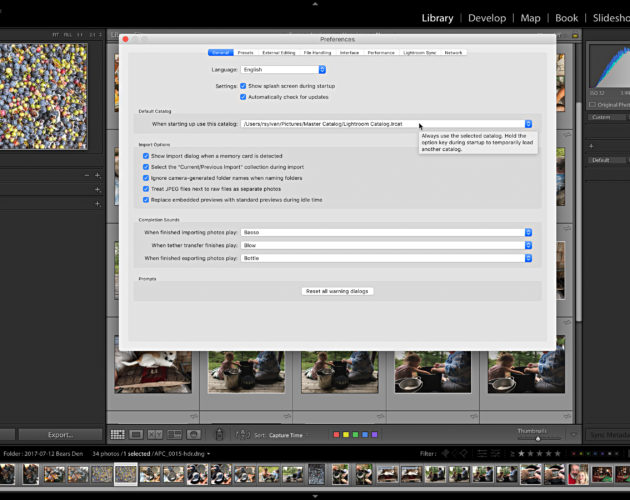Open finished importing sound dropdown (Basso)
630x500 pixels.
coord(387,232)
